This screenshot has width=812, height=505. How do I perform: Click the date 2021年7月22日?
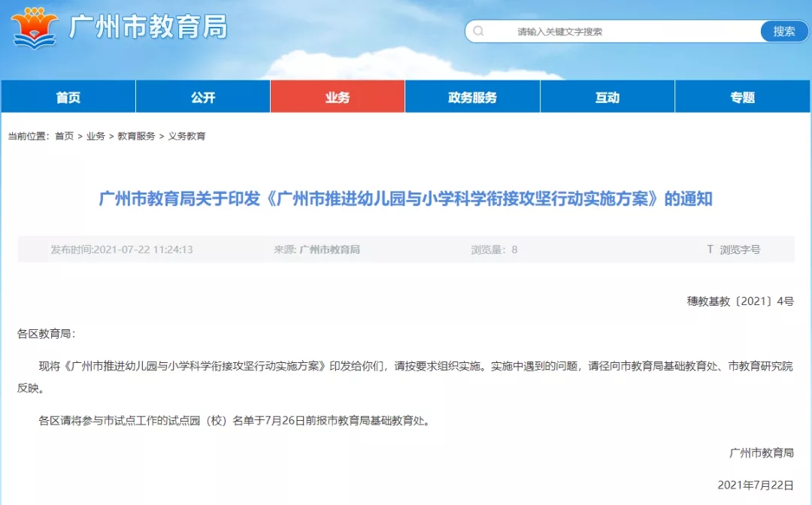[x=756, y=485]
